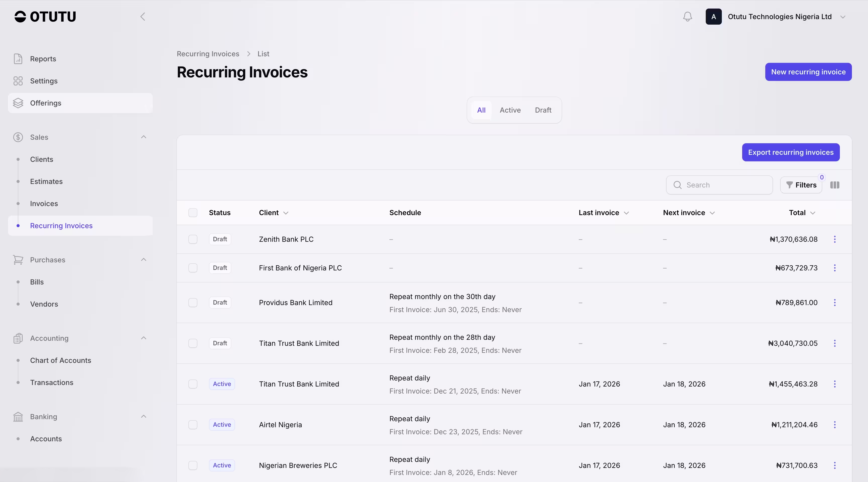Collapse the Sales section in the sidebar
Image resolution: width=868 pixels, height=482 pixels.
[144, 137]
